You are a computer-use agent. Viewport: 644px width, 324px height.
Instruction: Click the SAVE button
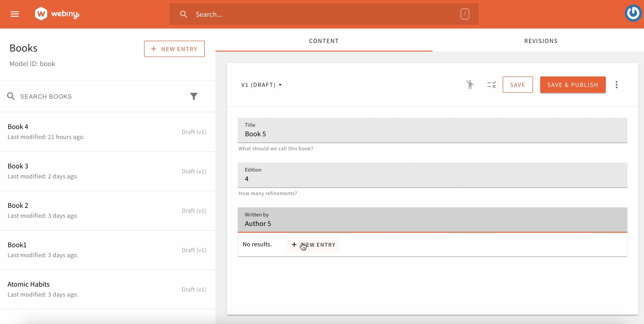click(x=517, y=84)
